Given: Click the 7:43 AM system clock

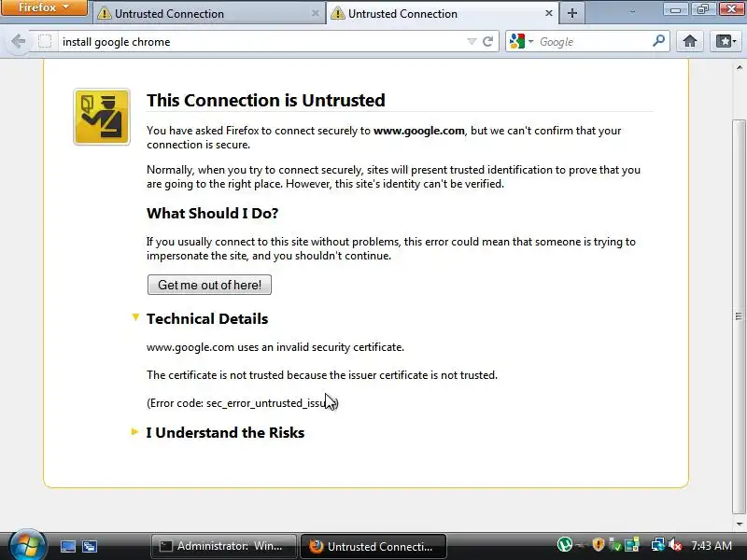Looking at the screenshot, I should (x=712, y=545).
